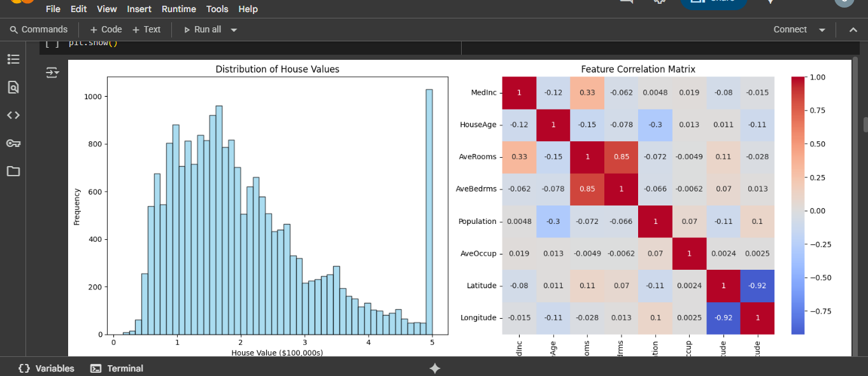This screenshot has width=868, height=376.
Task: Open the Commands palette search
Action: pos(39,29)
